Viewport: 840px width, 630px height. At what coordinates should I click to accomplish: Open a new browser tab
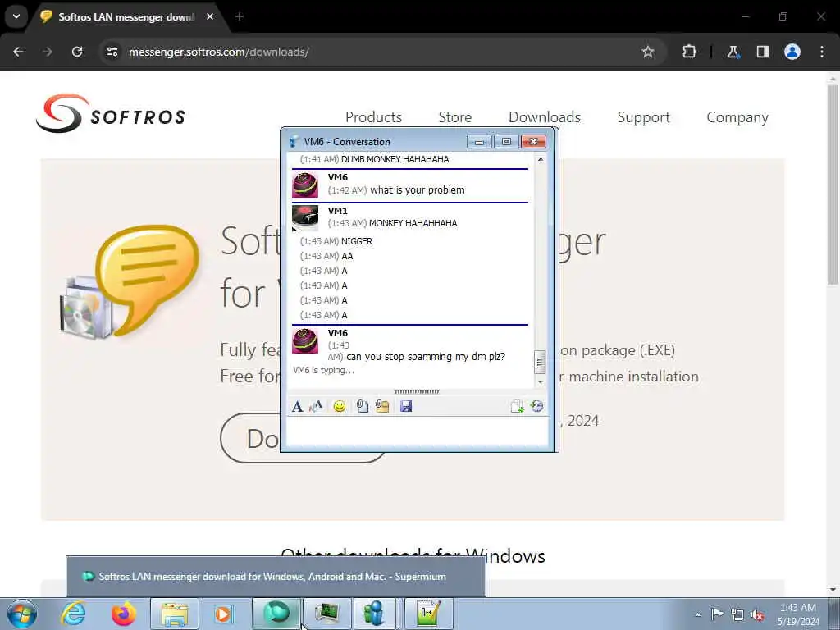coord(240,16)
